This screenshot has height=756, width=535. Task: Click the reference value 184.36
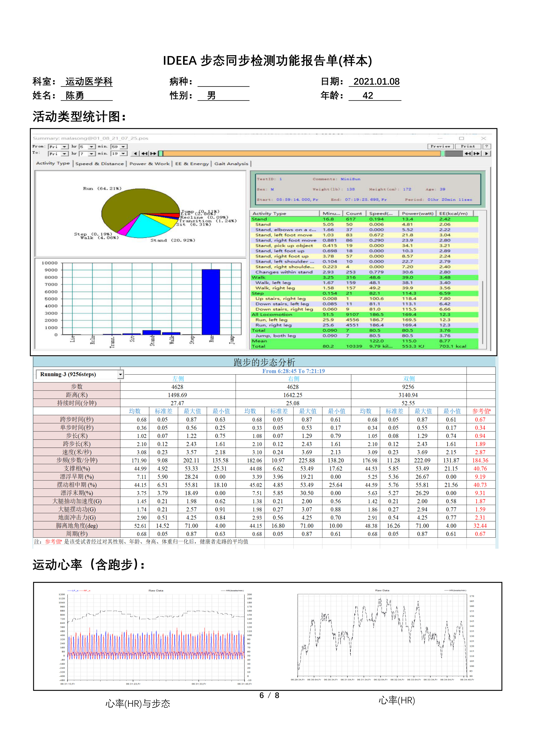pyautogui.click(x=480, y=460)
